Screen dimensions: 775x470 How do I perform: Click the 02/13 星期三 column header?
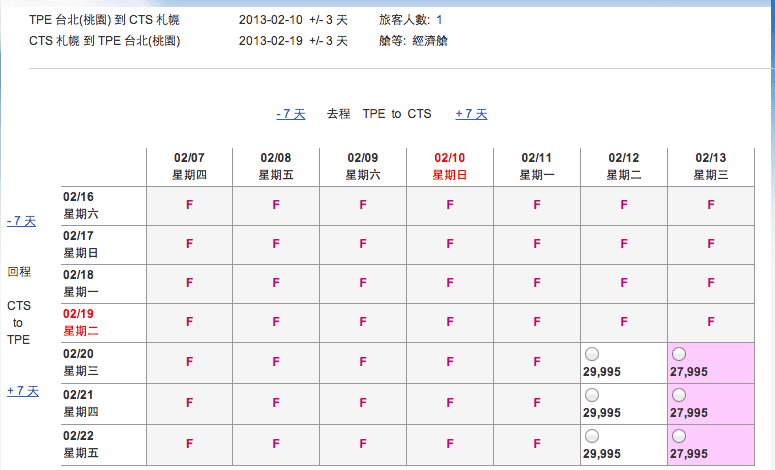pyautogui.click(x=710, y=166)
